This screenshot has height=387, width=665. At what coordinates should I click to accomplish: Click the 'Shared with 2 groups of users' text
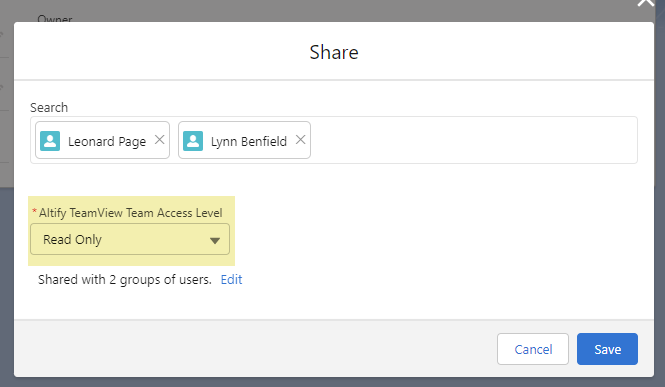[x=125, y=280]
